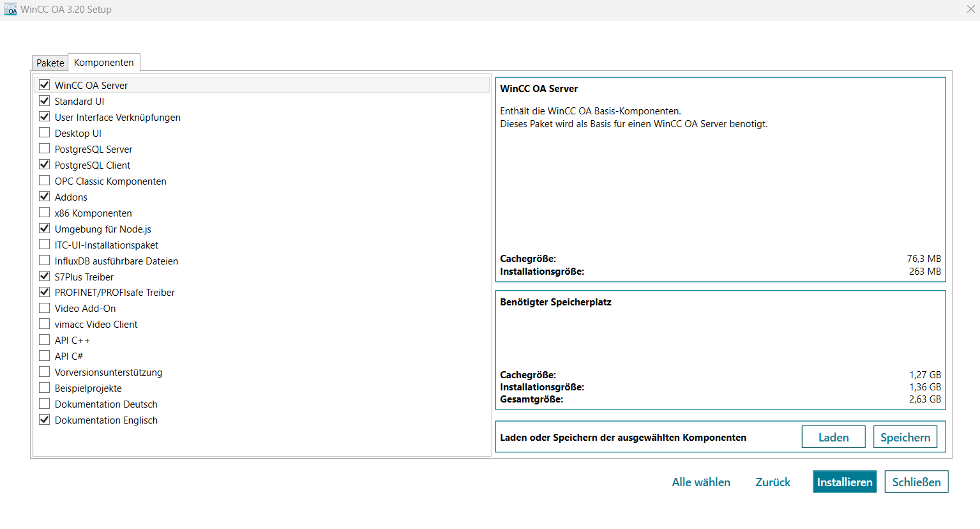Click the Alle wählen link
The height and width of the screenshot is (529, 980).
[x=701, y=482]
